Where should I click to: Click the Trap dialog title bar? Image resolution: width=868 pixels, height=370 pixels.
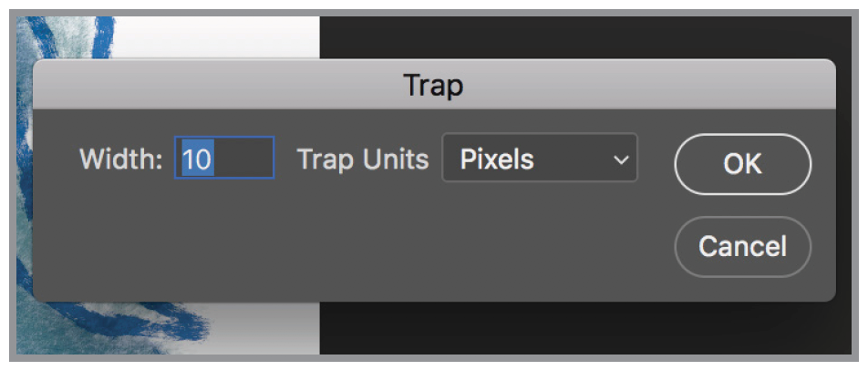434,86
